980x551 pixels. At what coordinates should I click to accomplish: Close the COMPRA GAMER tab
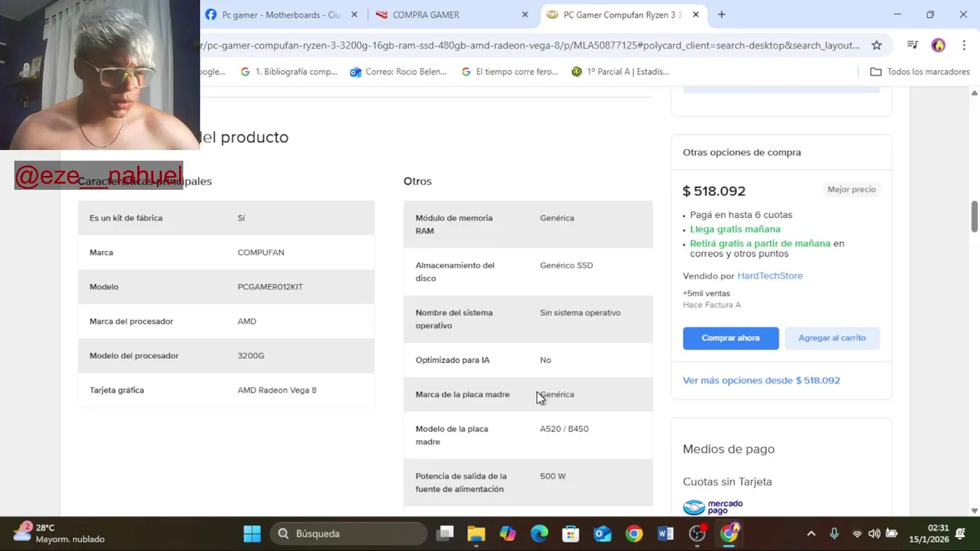point(525,15)
